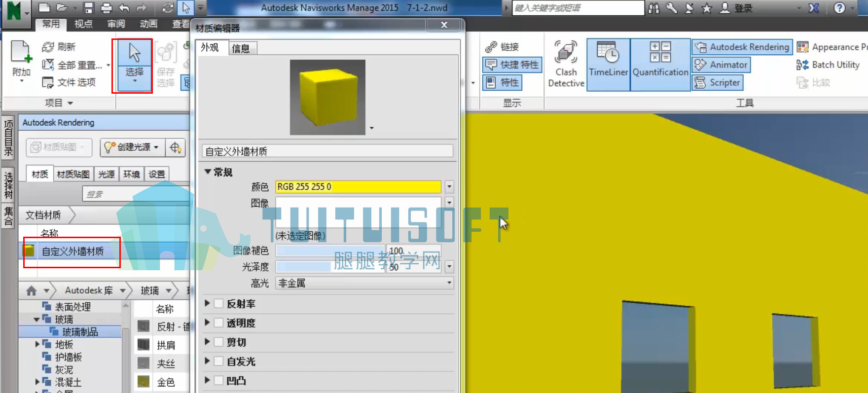Open the 视点 ribbon tab
This screenshot has width=868, height=393.
pos(83,24)
